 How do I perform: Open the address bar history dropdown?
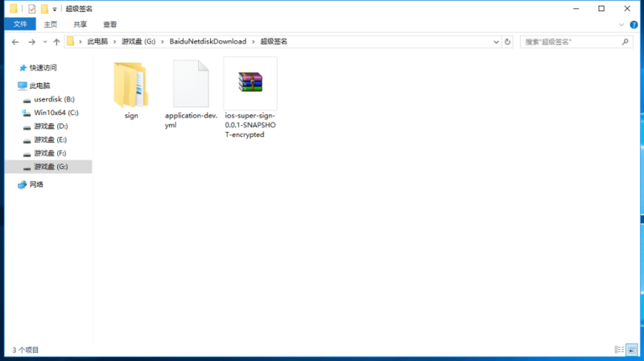tap(497, 41)
